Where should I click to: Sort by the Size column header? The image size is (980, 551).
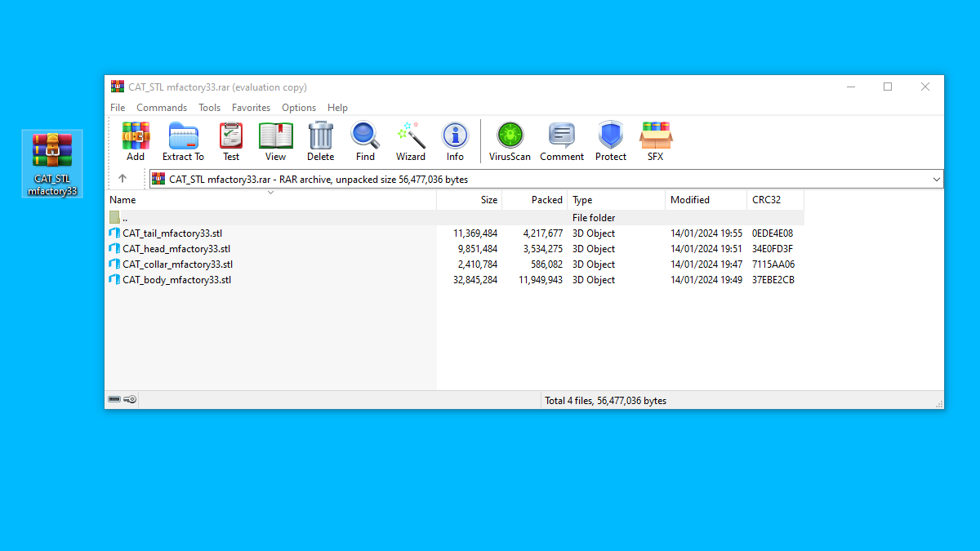[x=470, y=200]
